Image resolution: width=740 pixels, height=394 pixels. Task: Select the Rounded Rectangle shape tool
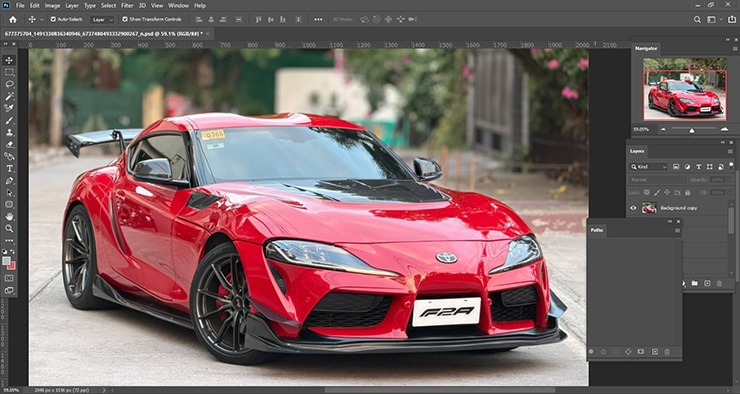tap(9, 205)
